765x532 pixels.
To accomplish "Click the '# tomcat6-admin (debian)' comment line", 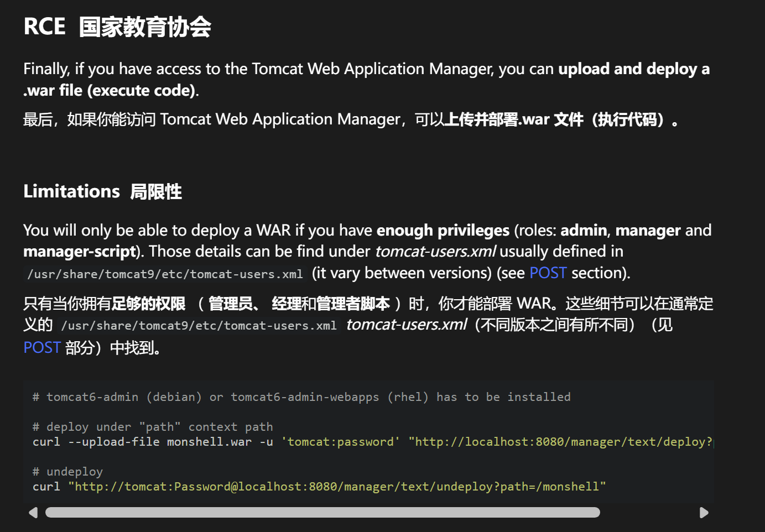I will pos(301,397).
